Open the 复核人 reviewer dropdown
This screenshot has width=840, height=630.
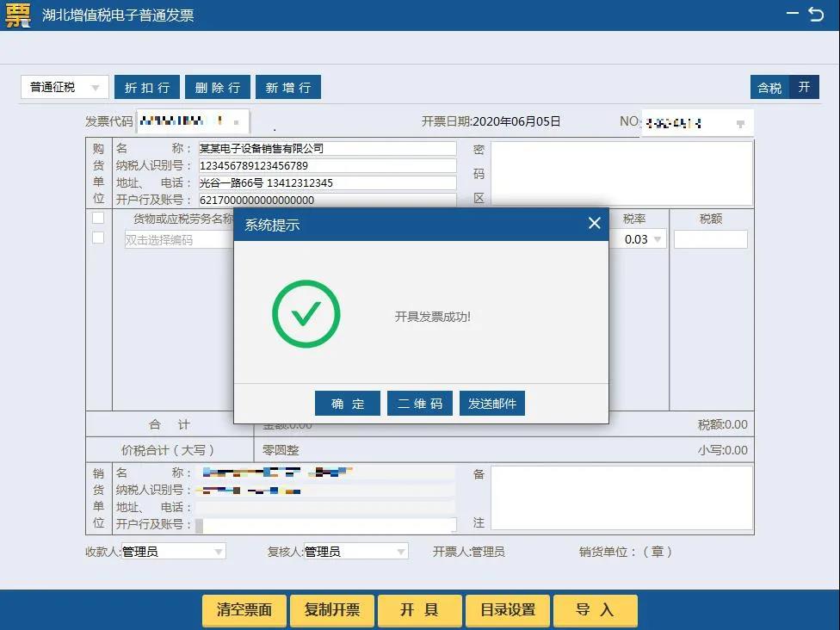(x=400, y=551)
